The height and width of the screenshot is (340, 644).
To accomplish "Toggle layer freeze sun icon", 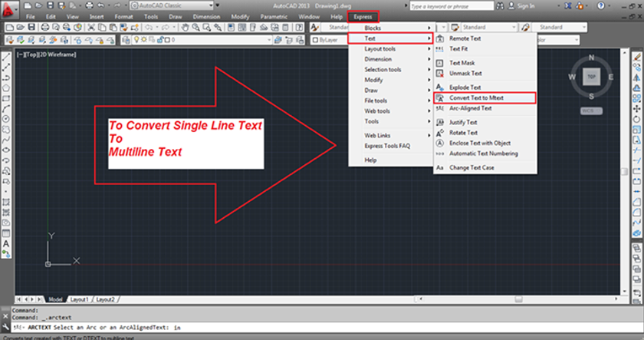I will click(144, 40).
